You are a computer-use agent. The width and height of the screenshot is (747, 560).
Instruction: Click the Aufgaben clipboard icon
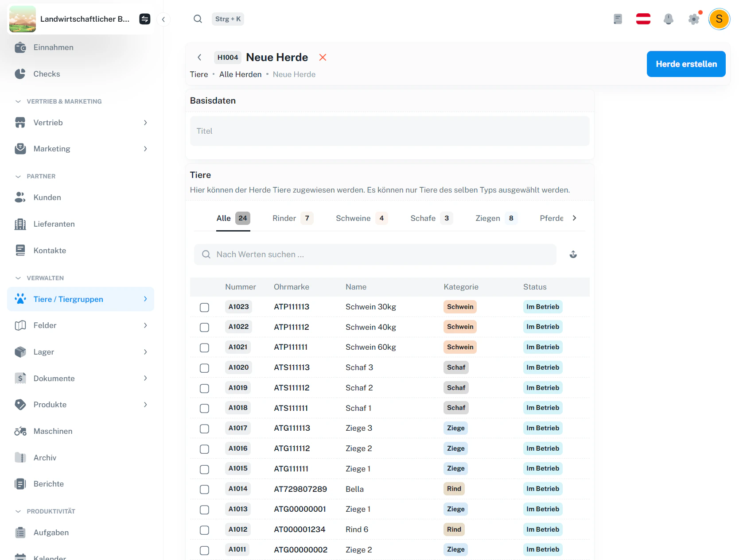pyautogui.click(x=20, y=533)
